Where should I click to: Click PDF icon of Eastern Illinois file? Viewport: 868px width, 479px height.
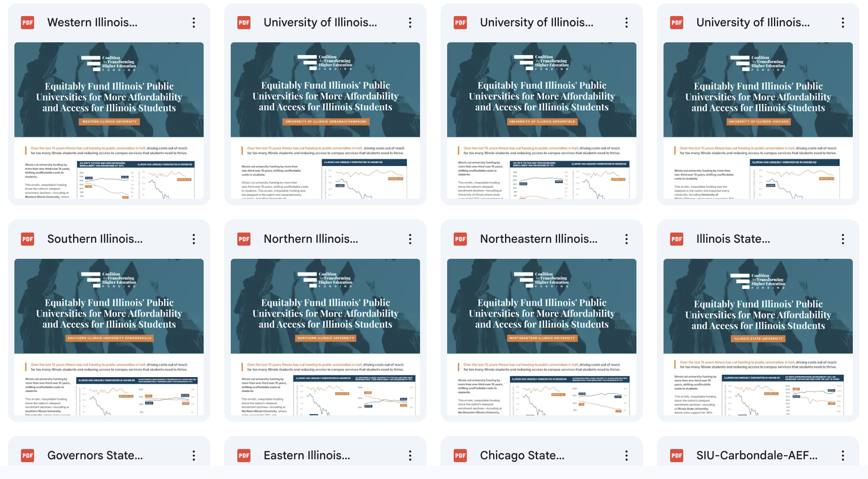click(x=244, y=455)
